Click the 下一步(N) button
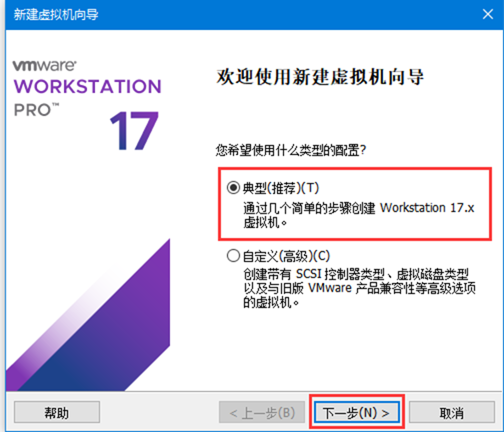 [356, 412]
